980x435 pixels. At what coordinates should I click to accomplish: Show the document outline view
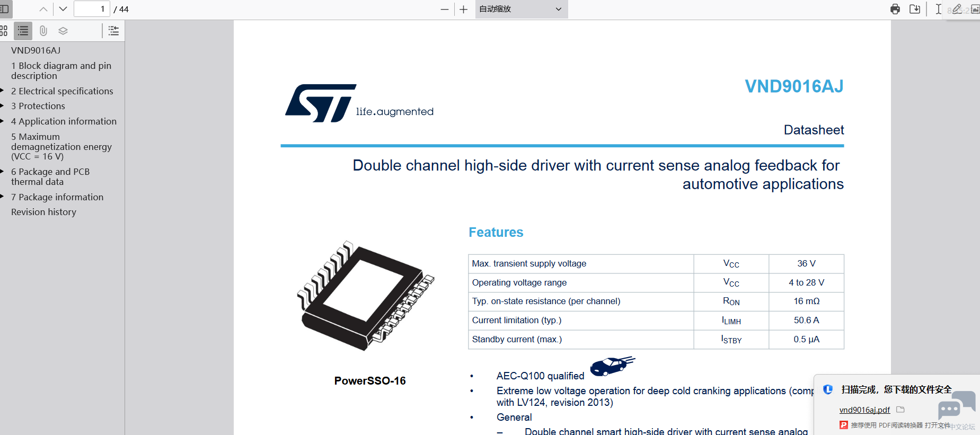(x=23, y=31)
